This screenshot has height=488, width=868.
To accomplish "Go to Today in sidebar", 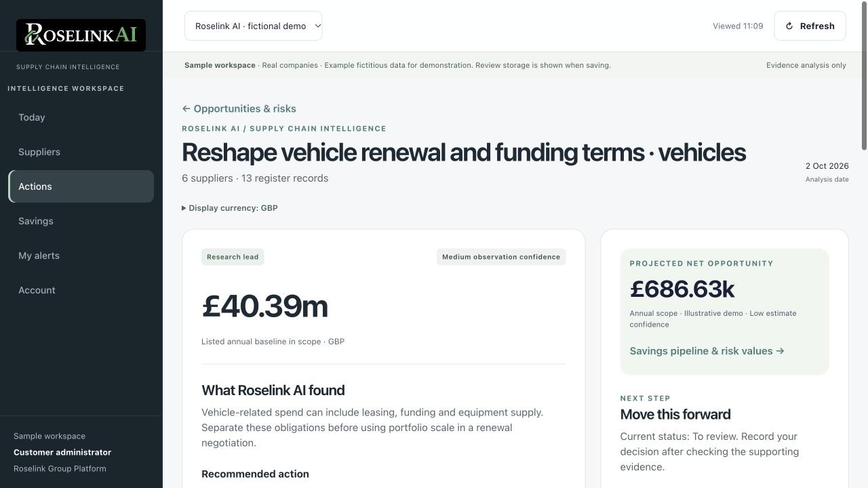I will click(x=81, y=117).
